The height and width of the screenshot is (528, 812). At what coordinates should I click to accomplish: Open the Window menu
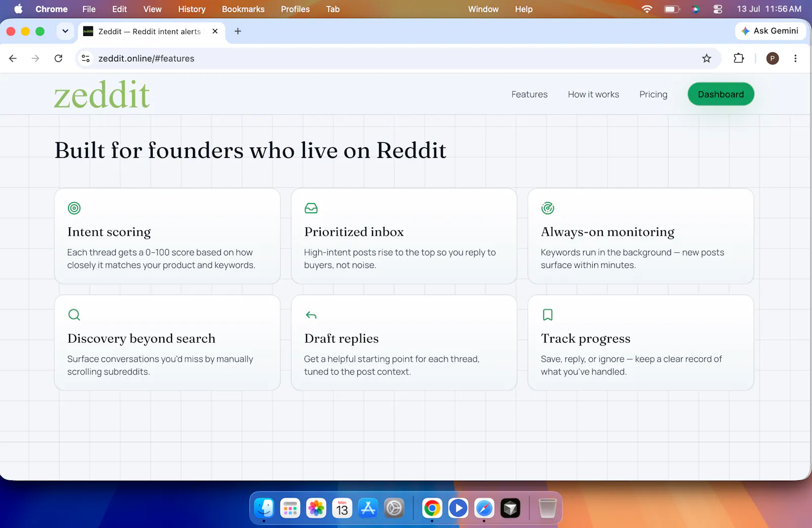(x=483, y=9)
